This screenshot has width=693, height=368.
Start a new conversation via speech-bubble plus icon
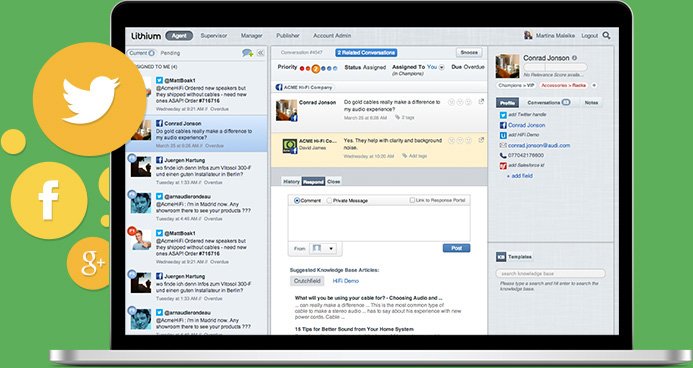pos(248,53)
